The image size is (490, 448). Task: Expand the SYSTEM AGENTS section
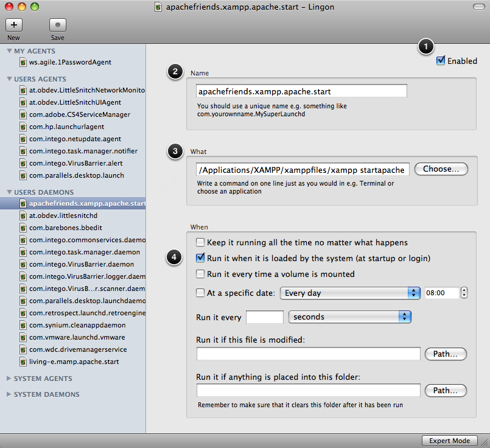pyautogui.click(x=9, y=379)
